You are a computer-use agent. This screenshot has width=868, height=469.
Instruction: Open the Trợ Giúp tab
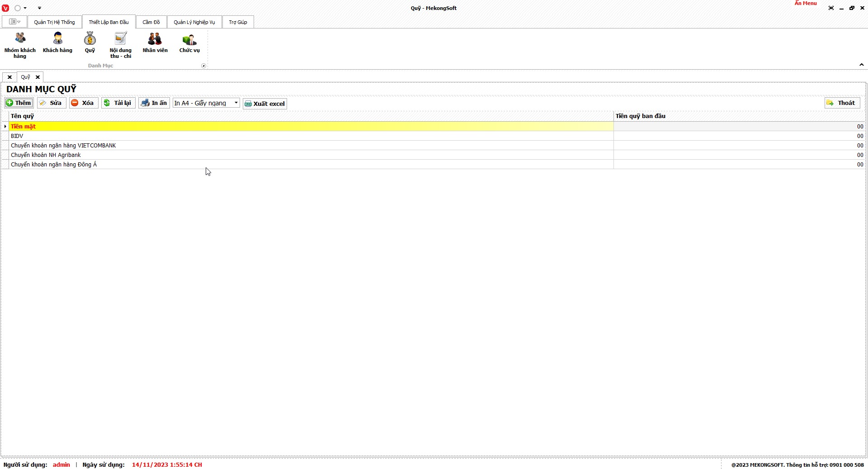point(238,22)
